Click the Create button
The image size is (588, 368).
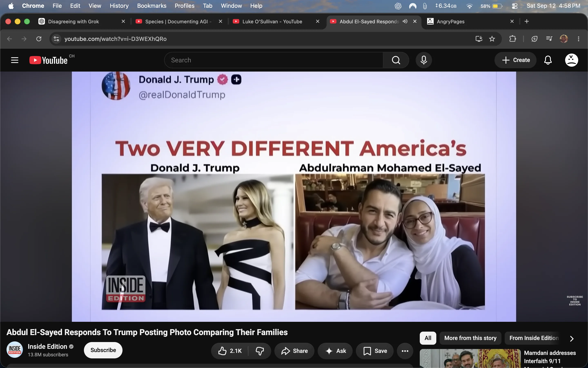click(x=515, y=60)
